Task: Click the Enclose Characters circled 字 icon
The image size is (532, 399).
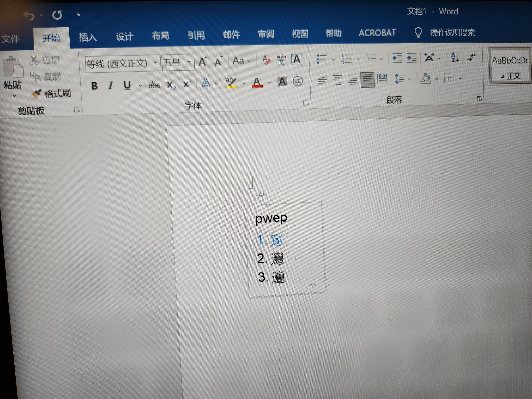Action: 298,82
